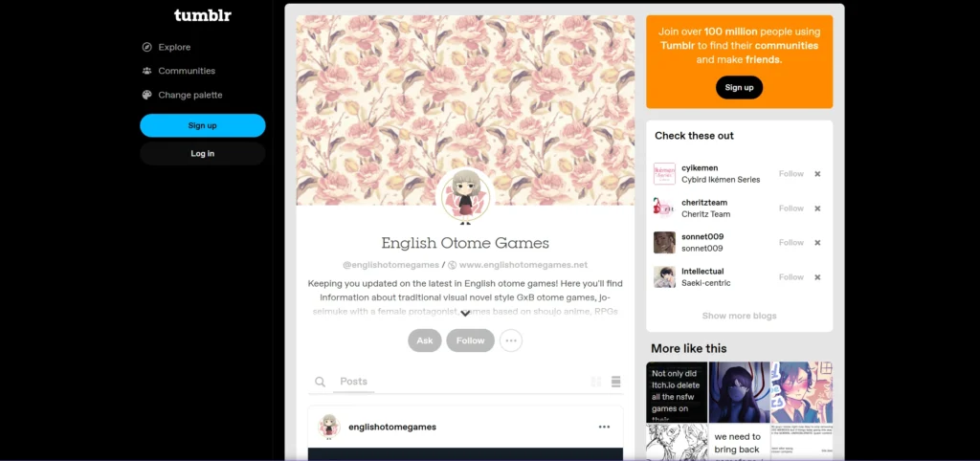Open the 'Not only did itch.io' post tile
The image size is (980, 461).
[677, 392]
